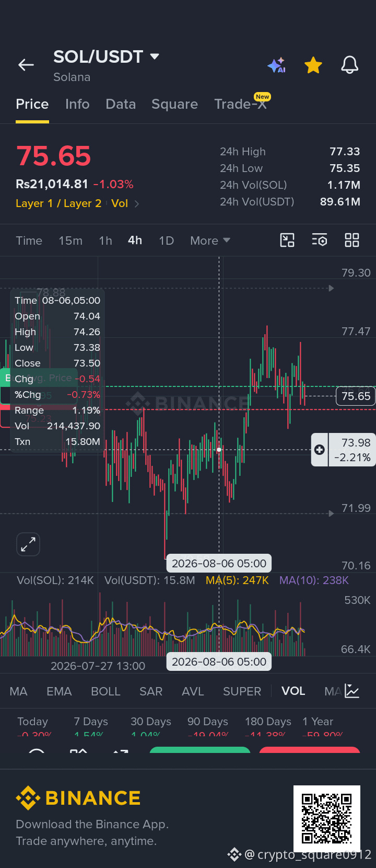
Task: Click the Vol(SOL): 214K label
Action: click(55, 580)
